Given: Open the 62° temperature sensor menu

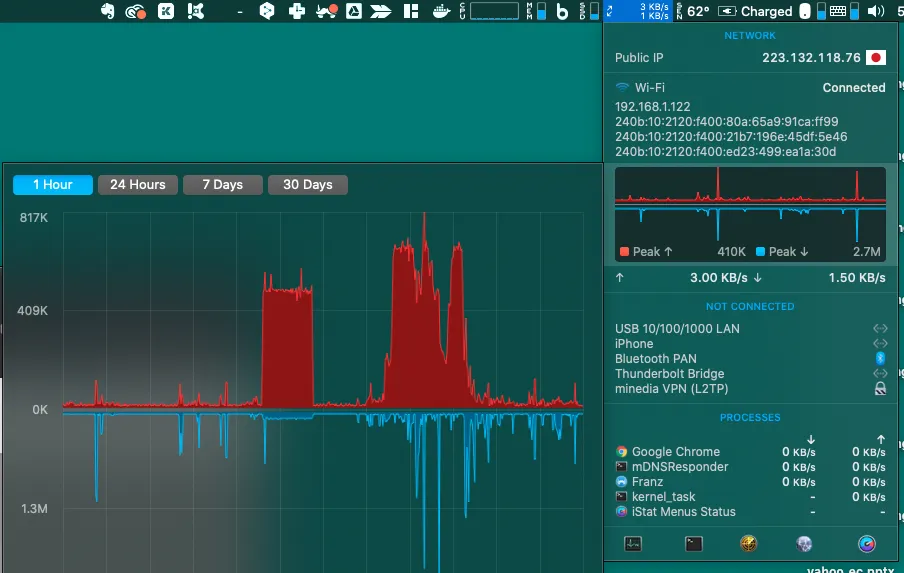Looking at the screenshot, I should [698, 12].
